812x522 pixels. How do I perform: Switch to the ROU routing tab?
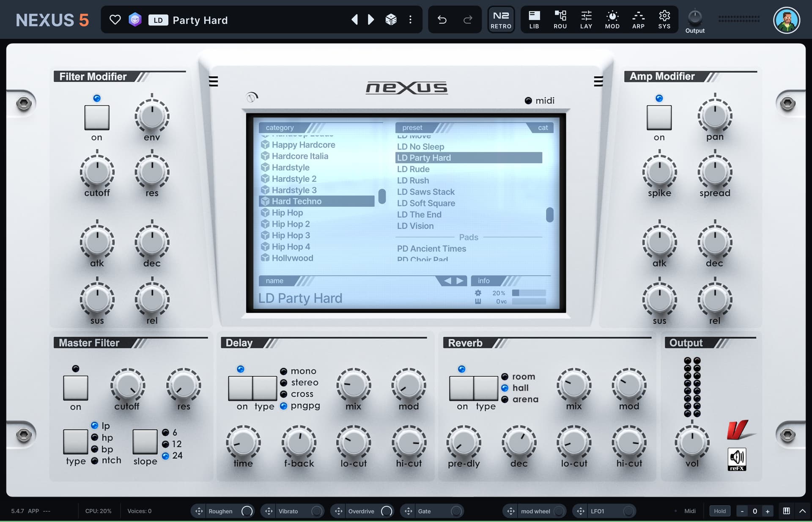point(560,19)
